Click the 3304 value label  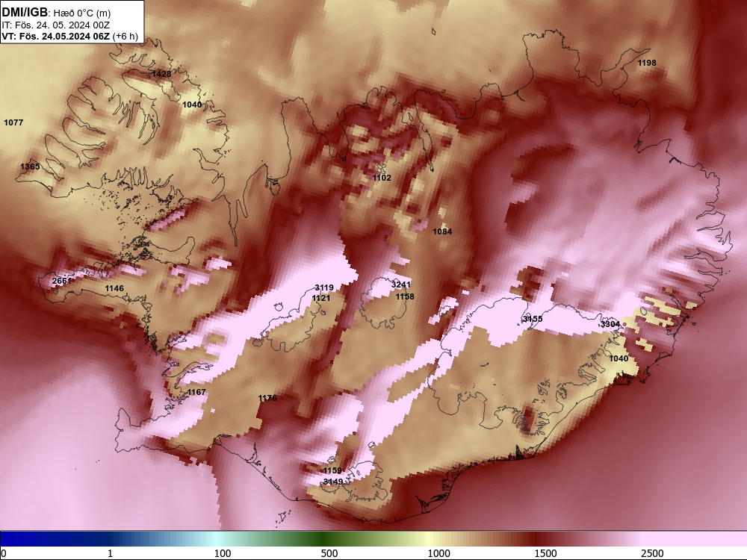(x=610, y=324)
